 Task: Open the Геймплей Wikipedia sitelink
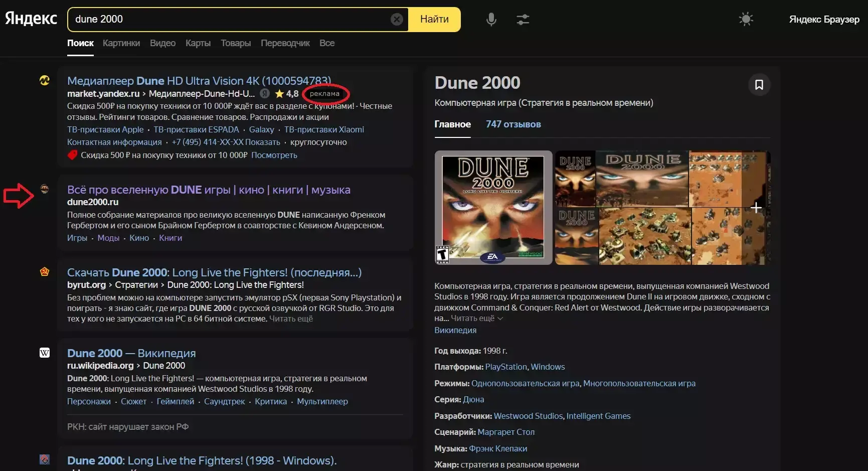click(x=175, y=401)
